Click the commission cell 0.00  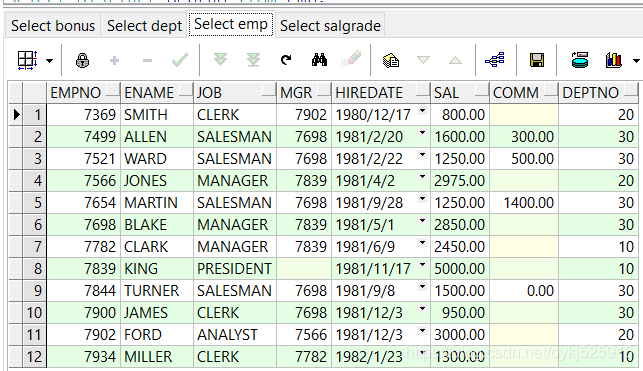pos(524,291)
